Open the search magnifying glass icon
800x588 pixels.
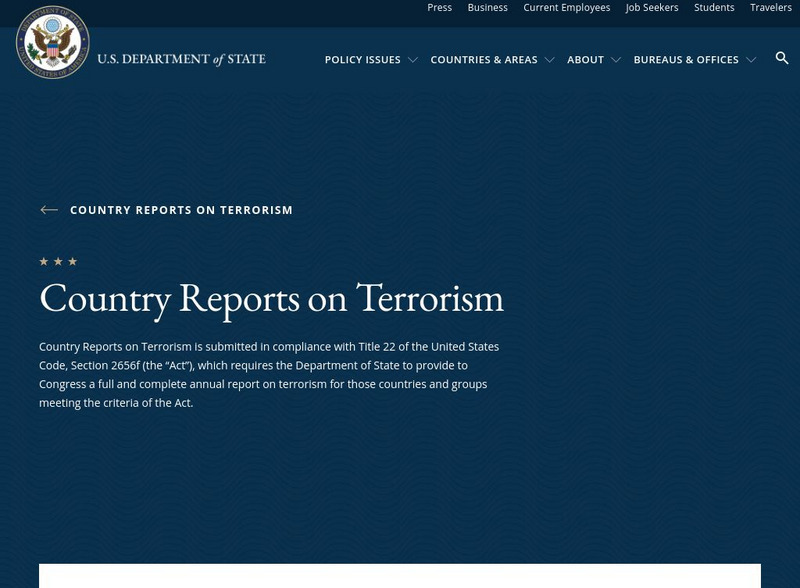(x=782, y=59)
